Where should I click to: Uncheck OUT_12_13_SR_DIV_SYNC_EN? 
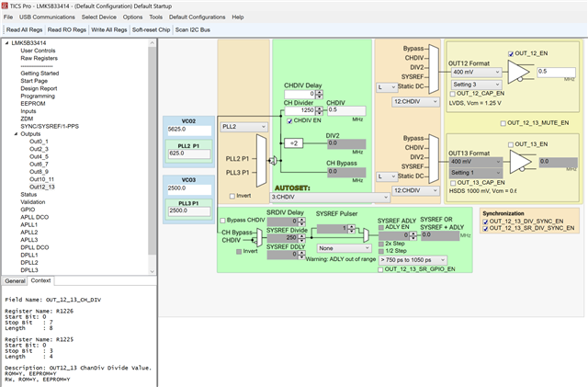pyautogui.click(x=486, y=228)
